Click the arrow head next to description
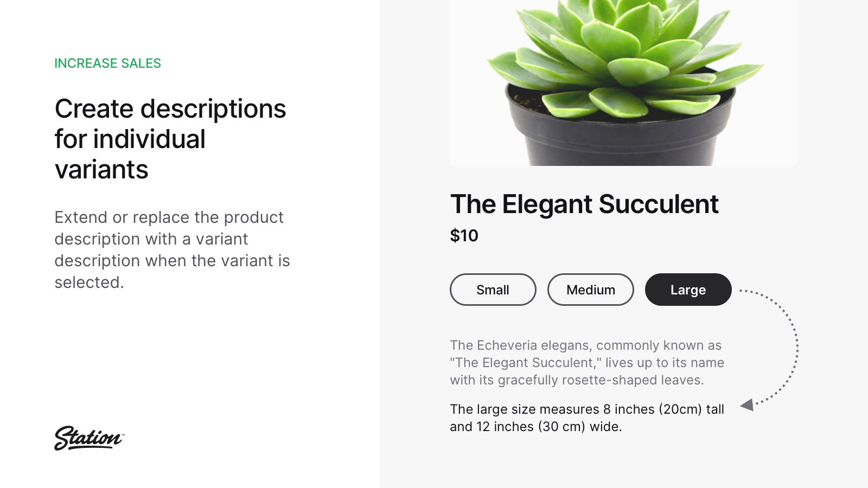 (748, 405)
